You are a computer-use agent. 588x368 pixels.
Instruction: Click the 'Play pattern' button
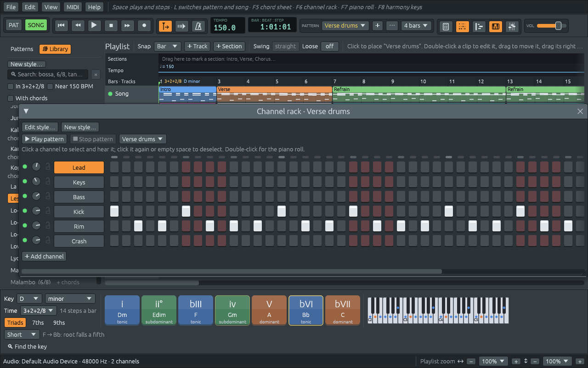[44, 139]
